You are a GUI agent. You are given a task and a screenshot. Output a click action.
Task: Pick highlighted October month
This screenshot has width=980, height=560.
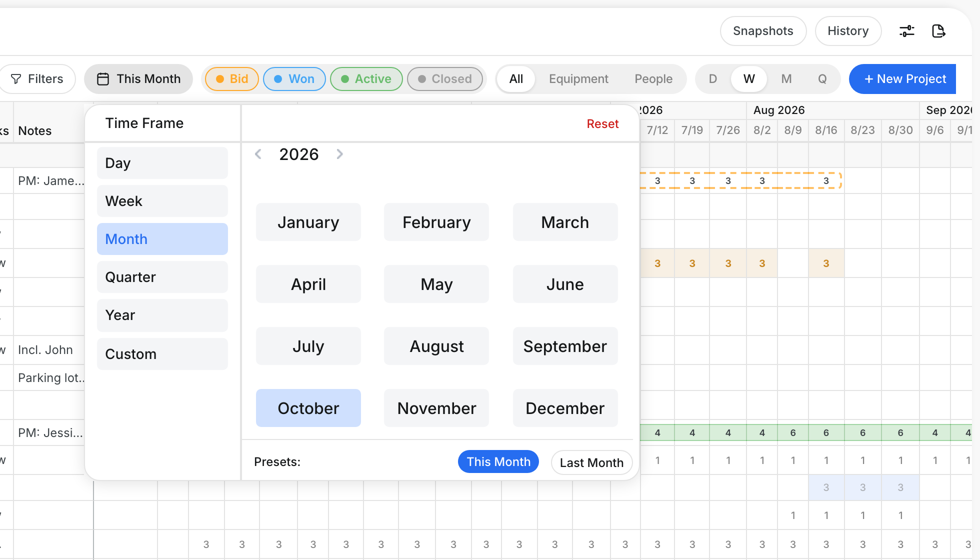coord(308,408)
